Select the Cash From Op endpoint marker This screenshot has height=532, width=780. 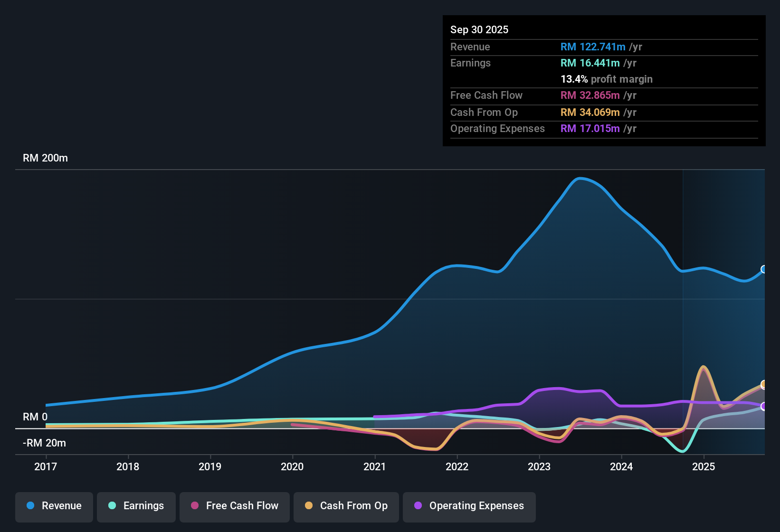[764, 384]
